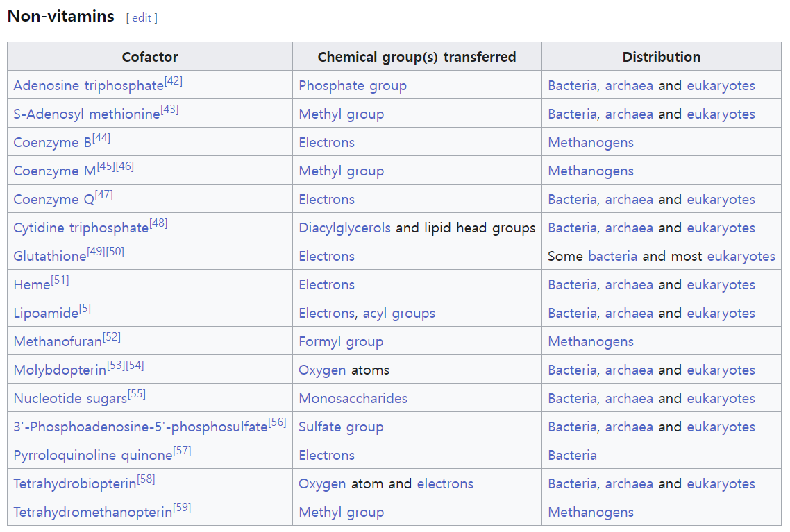The width and height of the screenshot is (790, 532).
Task: Open the Adenosine triphosphate link
Action: pos(88,86)
